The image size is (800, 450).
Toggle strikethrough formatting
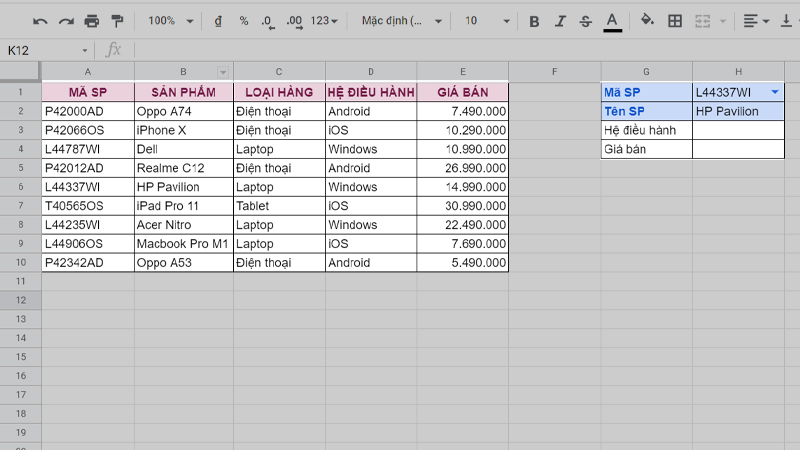click(585, 21)
